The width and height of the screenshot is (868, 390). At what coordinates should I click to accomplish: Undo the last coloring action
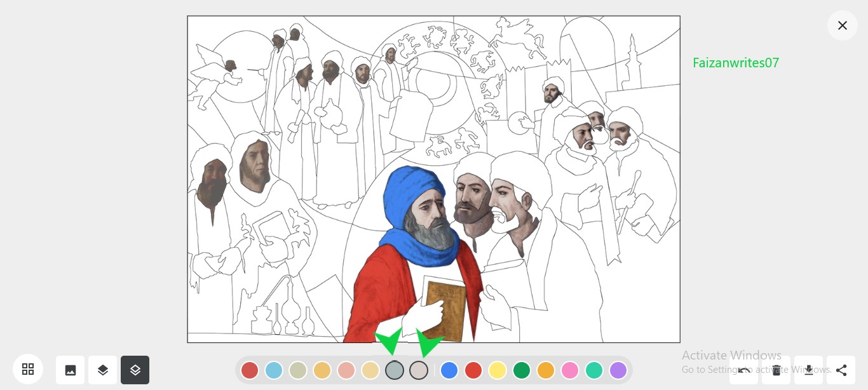pos(743,370)
